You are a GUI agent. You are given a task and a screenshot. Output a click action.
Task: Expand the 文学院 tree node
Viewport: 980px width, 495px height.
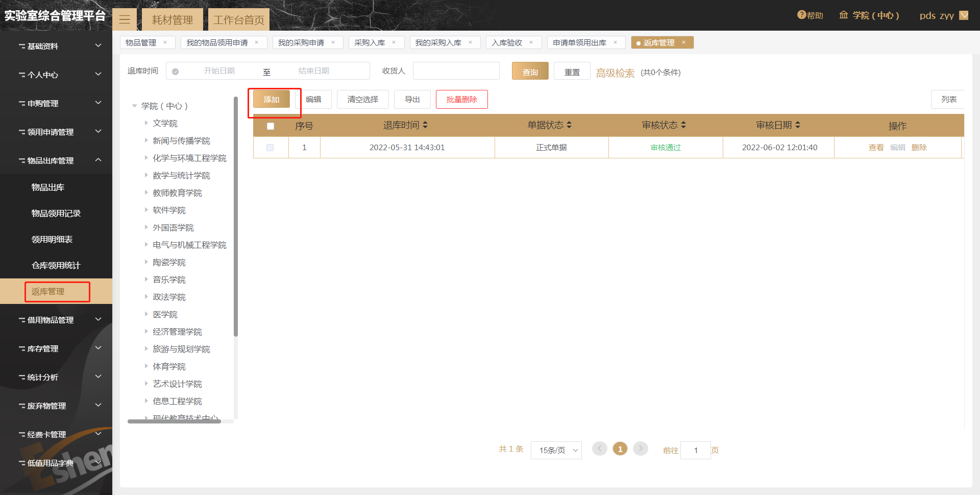point(146,123)
